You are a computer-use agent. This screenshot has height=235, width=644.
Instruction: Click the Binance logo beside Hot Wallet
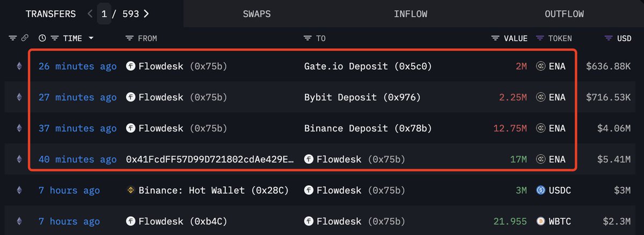[130, 190]
